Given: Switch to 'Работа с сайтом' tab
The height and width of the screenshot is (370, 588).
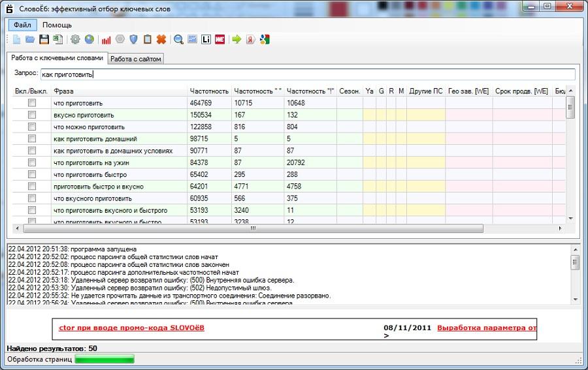Looking at the screenshot, I should 136,59.
